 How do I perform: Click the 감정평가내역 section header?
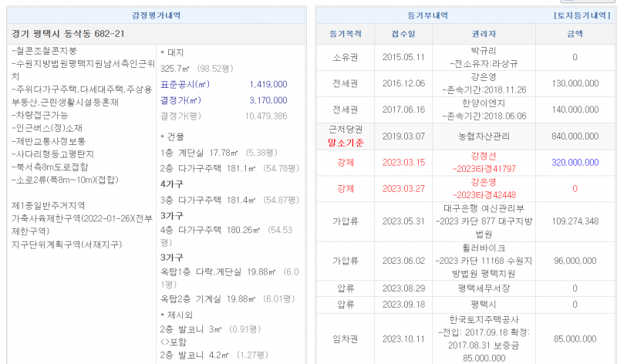(x=155, y=15)
